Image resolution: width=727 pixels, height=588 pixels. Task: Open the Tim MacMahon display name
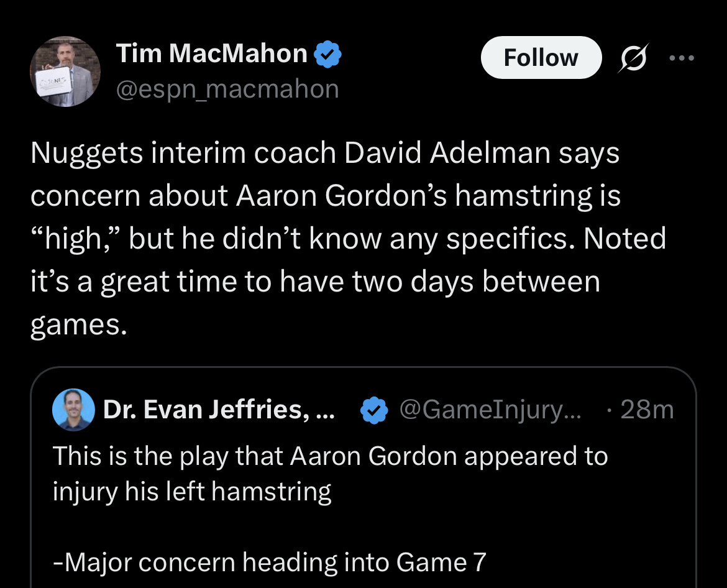211,54
